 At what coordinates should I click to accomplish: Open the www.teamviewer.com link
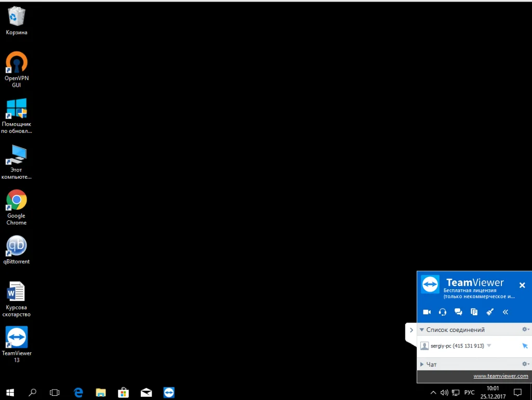[x=500, y=376]
